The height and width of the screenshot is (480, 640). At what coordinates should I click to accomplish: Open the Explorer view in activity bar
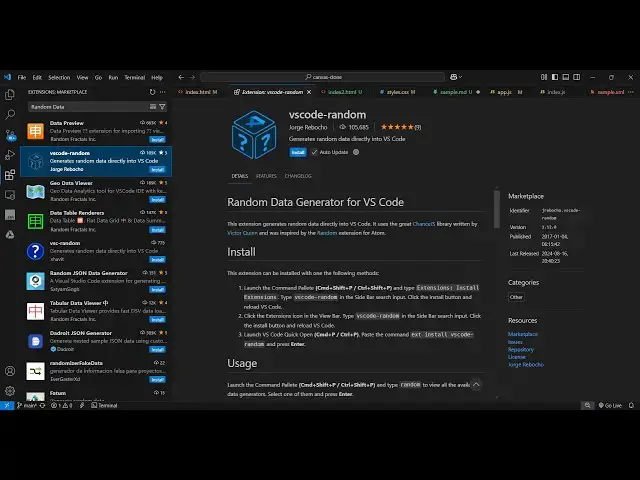click(9, 95)
